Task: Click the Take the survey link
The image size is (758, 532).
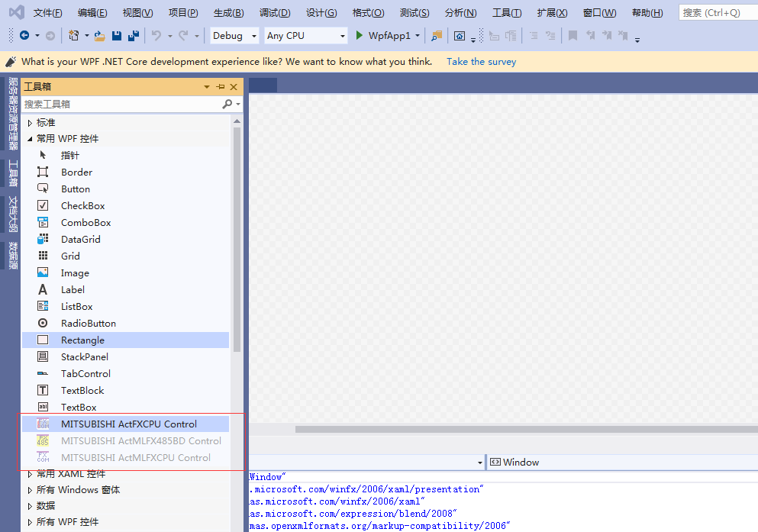Action: click(x=481, y=62)
